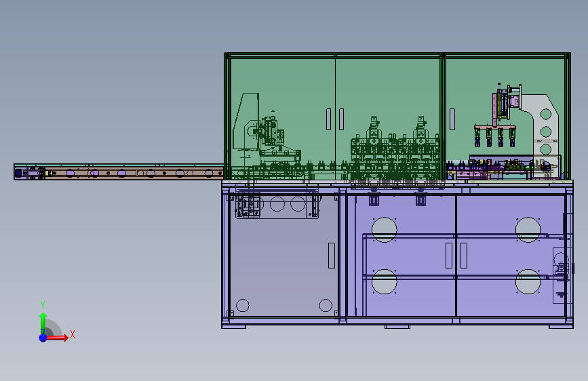Pick the small circle at grey panel's bottom left
588x381 pixels.
[x=242, y=305]
